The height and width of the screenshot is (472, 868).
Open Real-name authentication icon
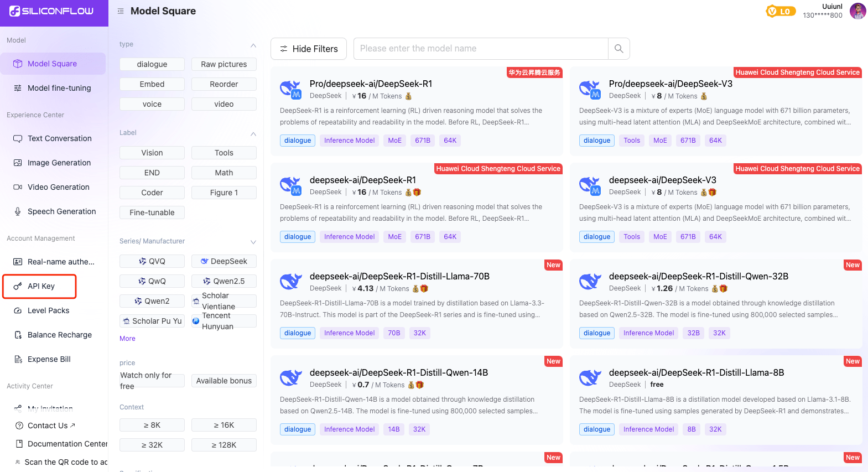[18, 262]
